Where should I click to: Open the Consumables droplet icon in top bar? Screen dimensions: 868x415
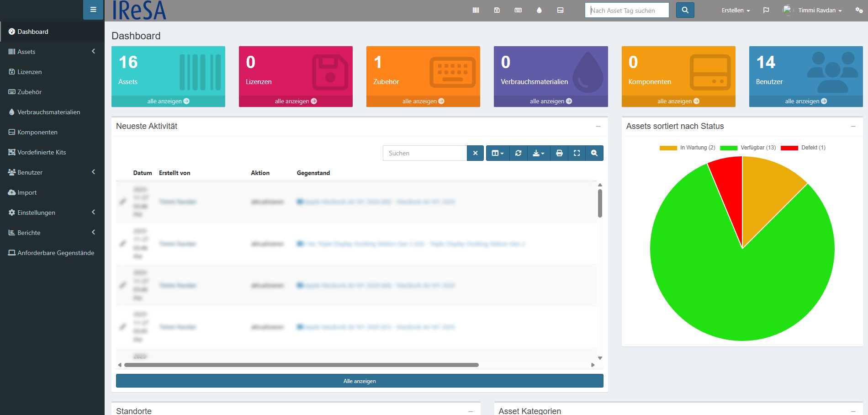539,10
